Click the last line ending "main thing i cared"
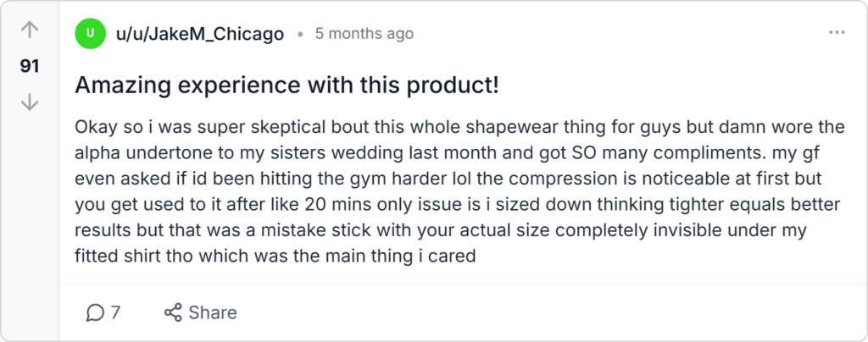 275,253
